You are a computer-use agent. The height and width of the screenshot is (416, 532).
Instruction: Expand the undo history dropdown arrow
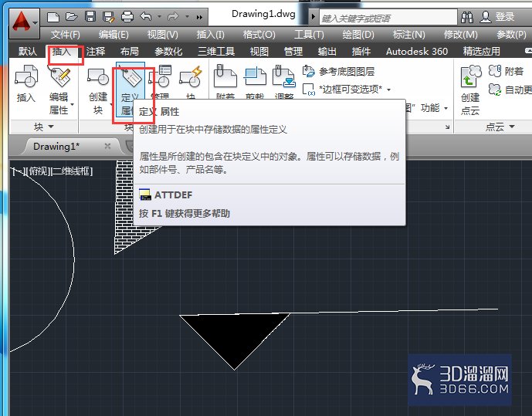pos(159,16)
